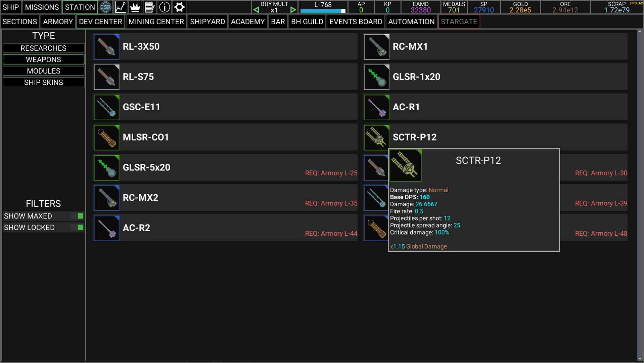Open the SHIPYARD tab

click(x=208, y=22)
